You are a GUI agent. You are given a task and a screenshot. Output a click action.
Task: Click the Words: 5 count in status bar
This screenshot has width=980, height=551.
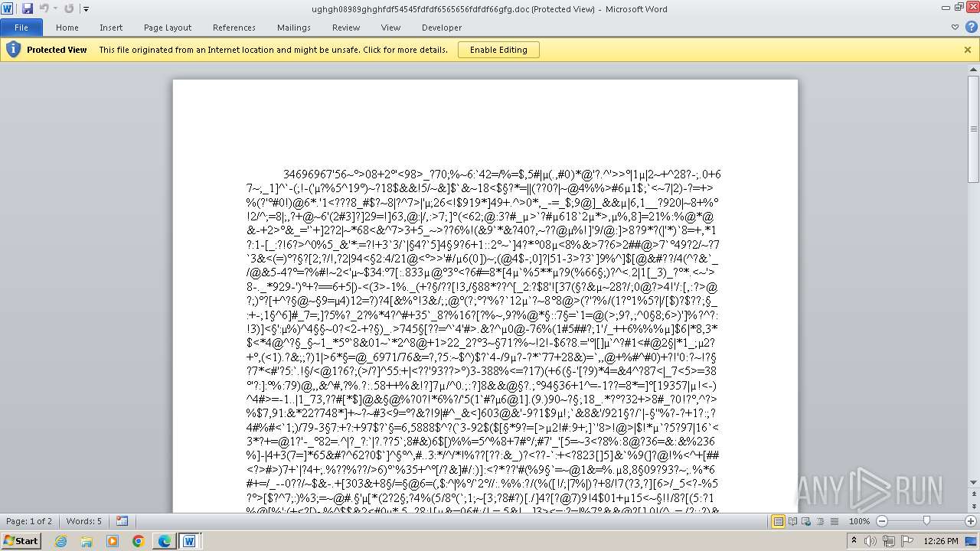[x=83, y=521]
